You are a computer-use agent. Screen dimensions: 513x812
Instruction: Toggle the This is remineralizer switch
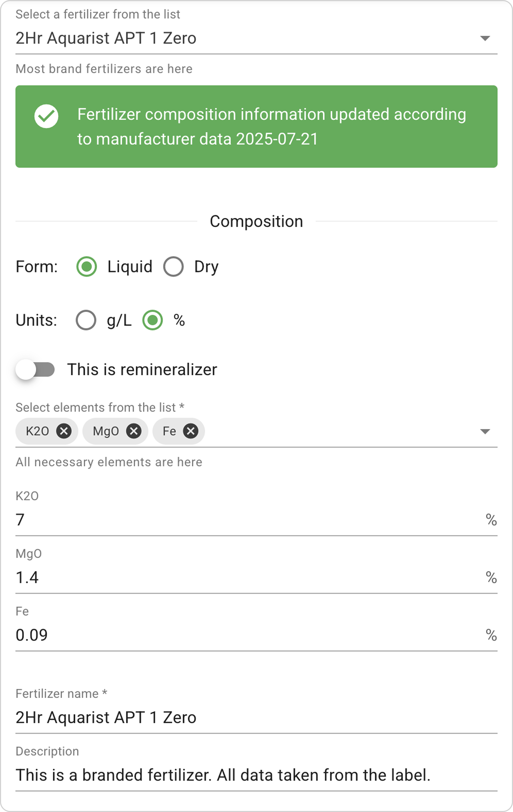(35, 369)
